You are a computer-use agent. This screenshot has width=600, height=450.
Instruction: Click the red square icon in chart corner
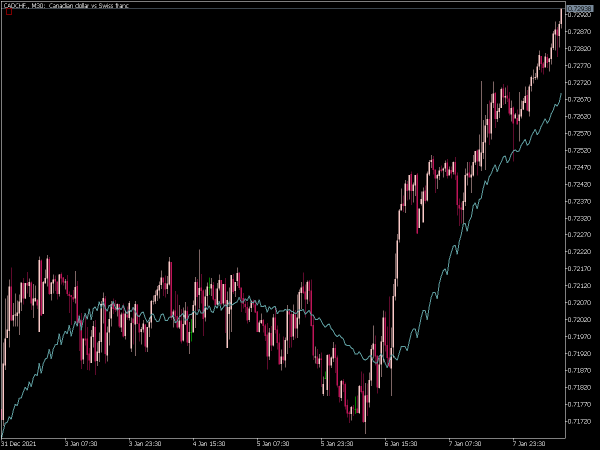(9, 12)
